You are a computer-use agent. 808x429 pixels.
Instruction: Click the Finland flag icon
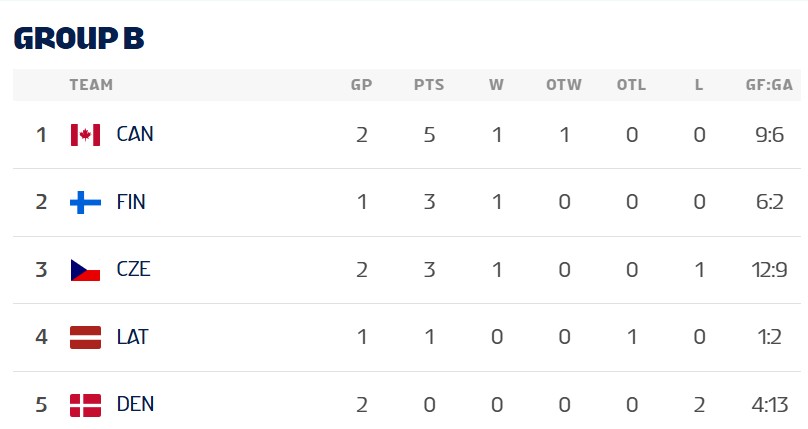tap(85, 202)
